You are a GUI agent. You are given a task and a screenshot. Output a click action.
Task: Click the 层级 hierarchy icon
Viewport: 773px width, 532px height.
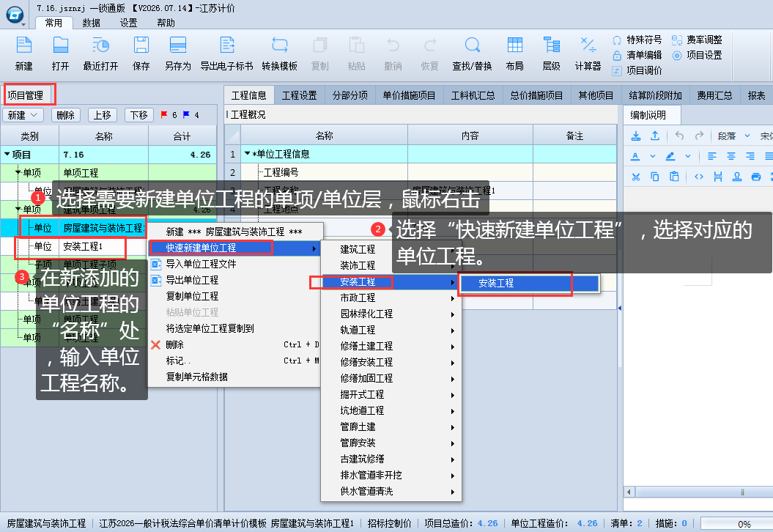(x=551, y=45)
